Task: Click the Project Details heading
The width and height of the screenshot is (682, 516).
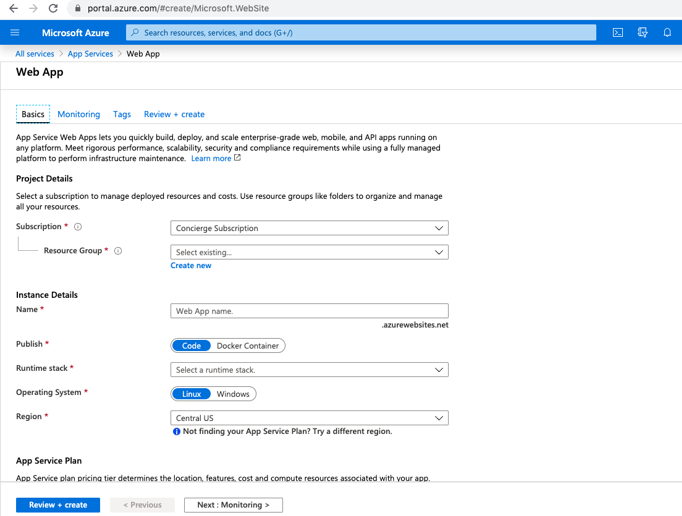Action: [44, 179]
